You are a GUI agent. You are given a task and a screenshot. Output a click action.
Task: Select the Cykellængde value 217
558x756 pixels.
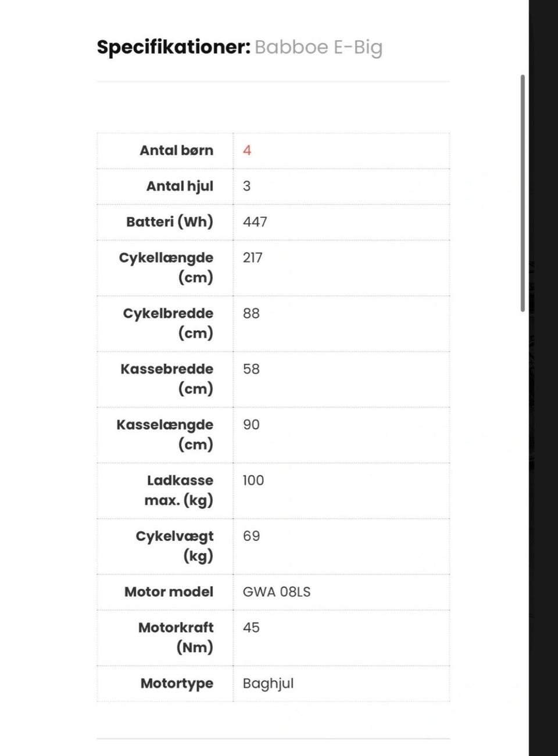pos(253,257)
